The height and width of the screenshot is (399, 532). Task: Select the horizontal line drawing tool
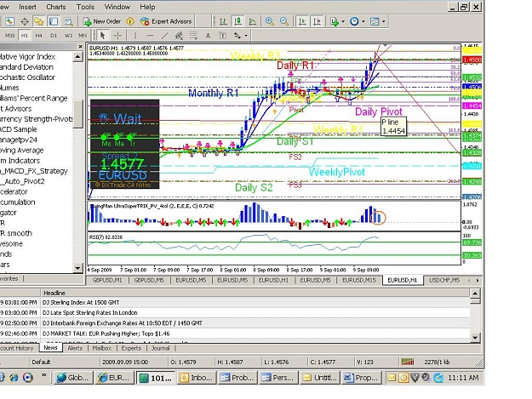[x=150, y=35]
